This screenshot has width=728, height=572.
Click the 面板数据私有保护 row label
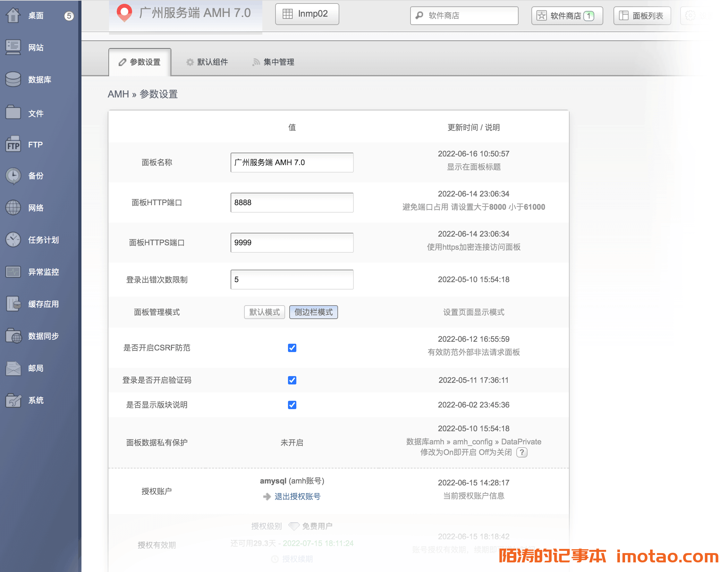(157, 442)
